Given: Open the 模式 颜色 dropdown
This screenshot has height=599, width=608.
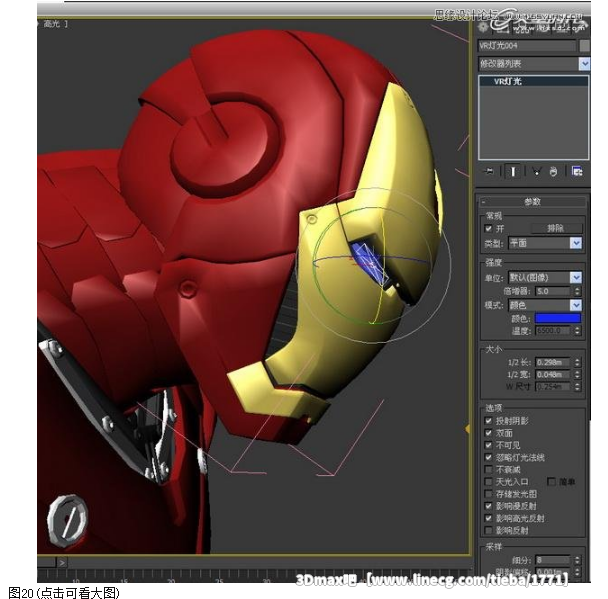Looking at the screenshot, I should (x=545, y=305).
